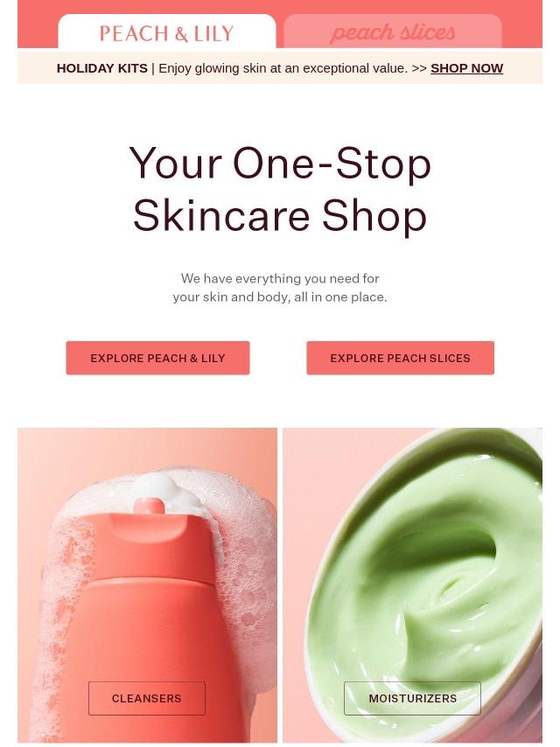Click the double arrow before SHOP NOW

coord(419,68)
